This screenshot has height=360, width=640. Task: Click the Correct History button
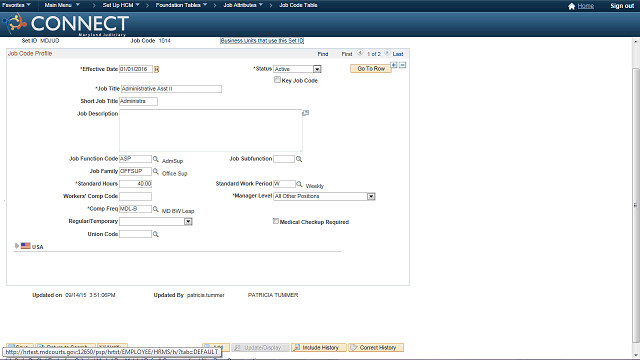[376, 348]
